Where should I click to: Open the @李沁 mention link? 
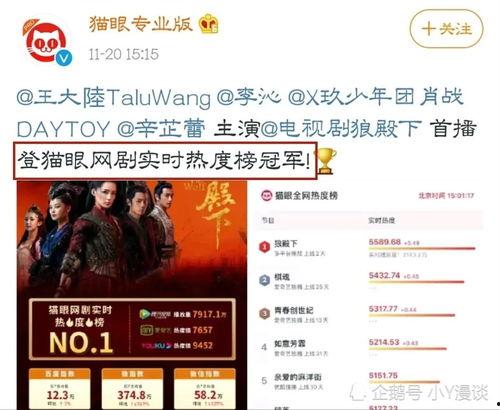(249, 97)
